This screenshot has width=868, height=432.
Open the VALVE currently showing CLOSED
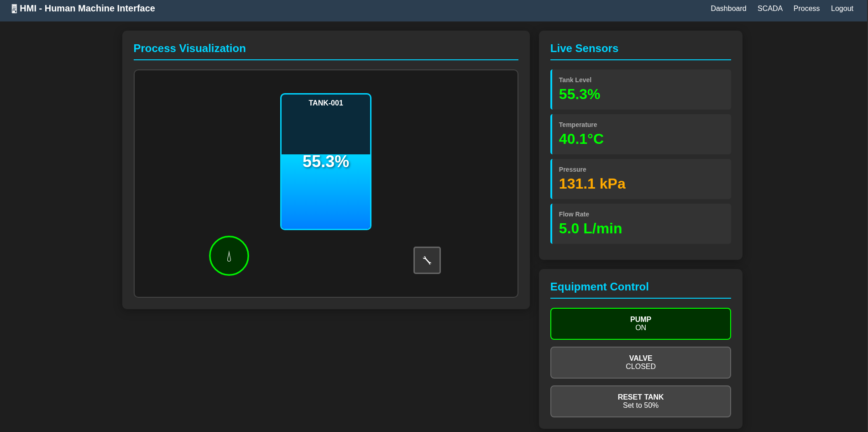(640, 362)
